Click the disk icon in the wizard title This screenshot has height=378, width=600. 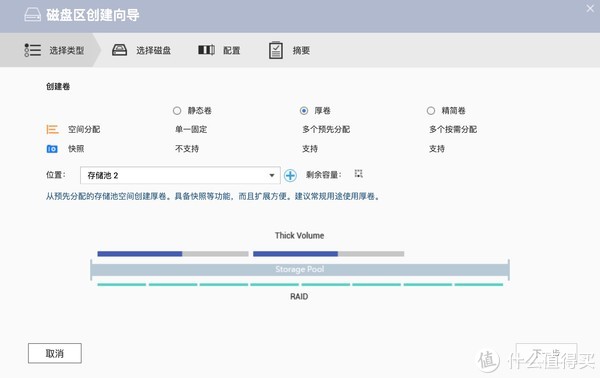pos(33,15)
